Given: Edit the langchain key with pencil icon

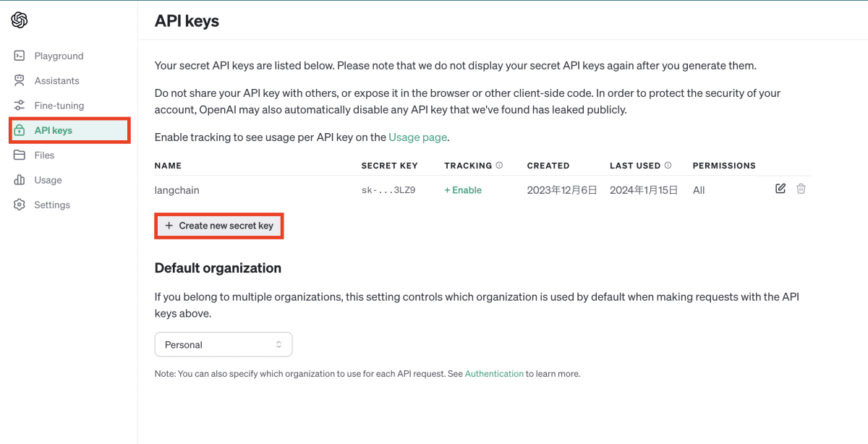Looking at the screenshot, I should point(780,189).
